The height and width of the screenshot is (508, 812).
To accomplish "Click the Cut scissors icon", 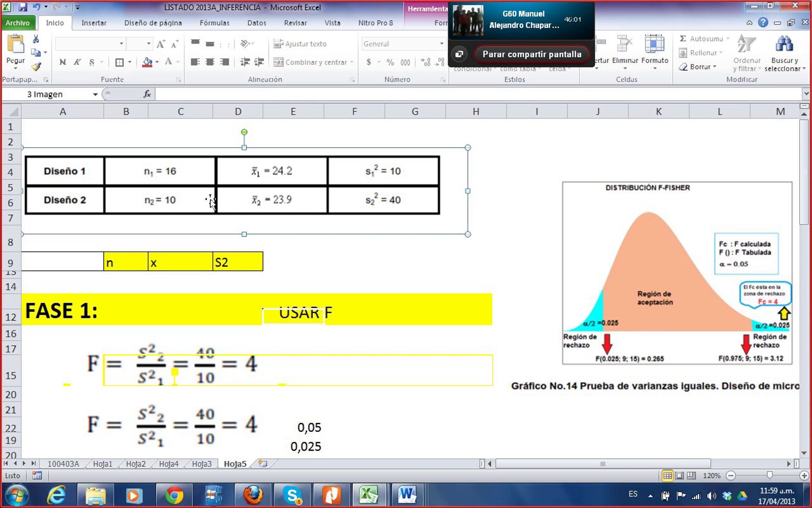I will pyautogui.click(x=36, y=39).
